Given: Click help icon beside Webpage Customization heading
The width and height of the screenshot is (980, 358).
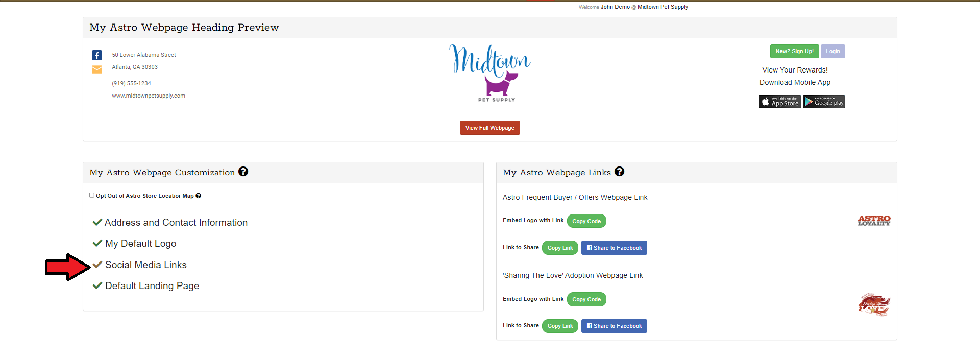Looking at the screenshot, I should [243, 172].
